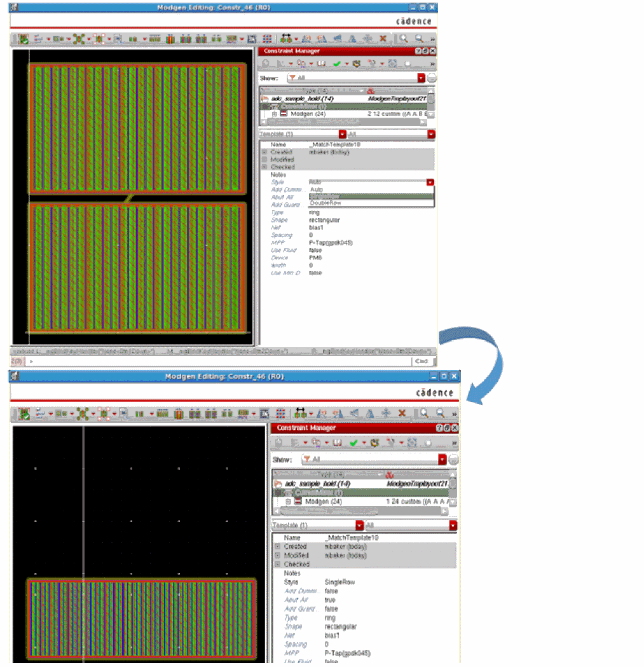Image resolution: width=644 pixels, height=667 pixels.
Task: Expand the Checked row in the bottom panel
Action: click(277, 565)
